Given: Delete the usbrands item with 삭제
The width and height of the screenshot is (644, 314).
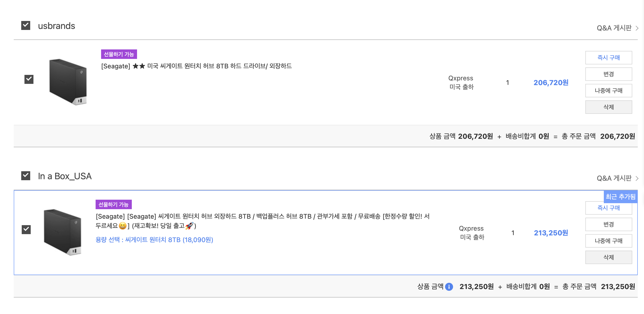Looking at the screenshot, I should click(x=608, y=107).
